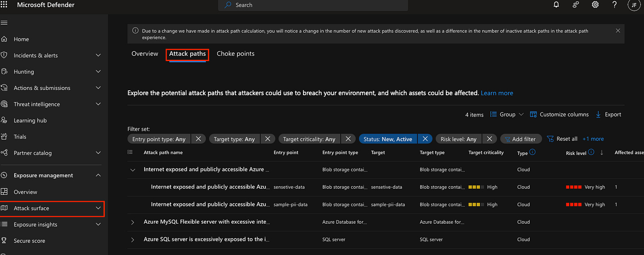Screen dimensions: 644x255
Task: Remove the Target type filter
Action: (267, 139)
